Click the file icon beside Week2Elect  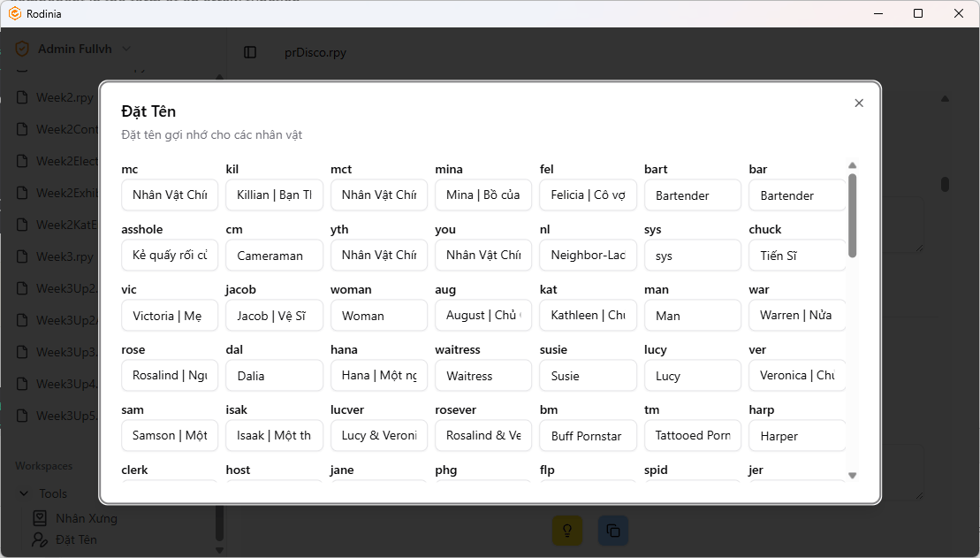click(22, 162)
